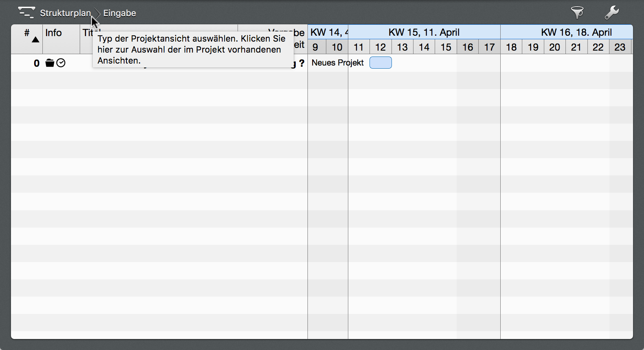Click day 11 in timeline header
Image resolution: width=644 pixels, height=350 pixels.
pyautogui.click(x=359, y=47)
